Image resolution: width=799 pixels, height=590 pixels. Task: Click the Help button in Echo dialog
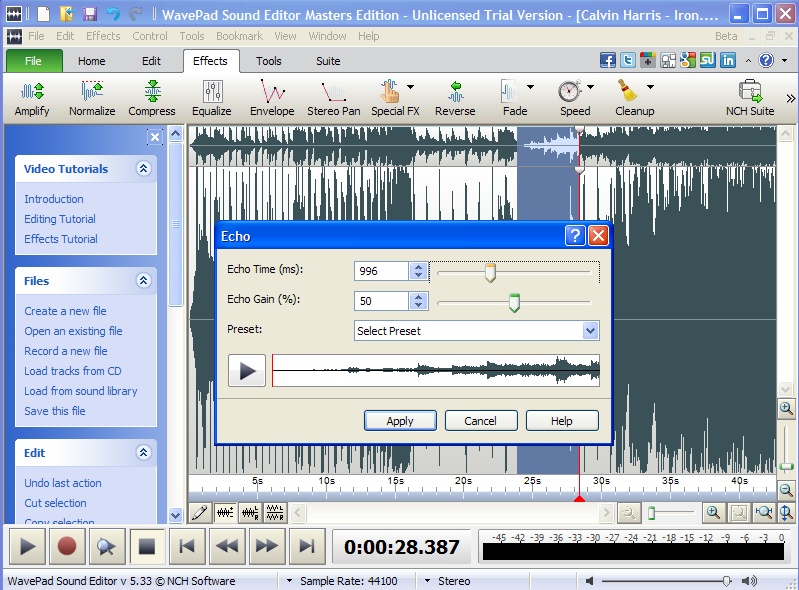pyautogui.click(x=562, y=421)
